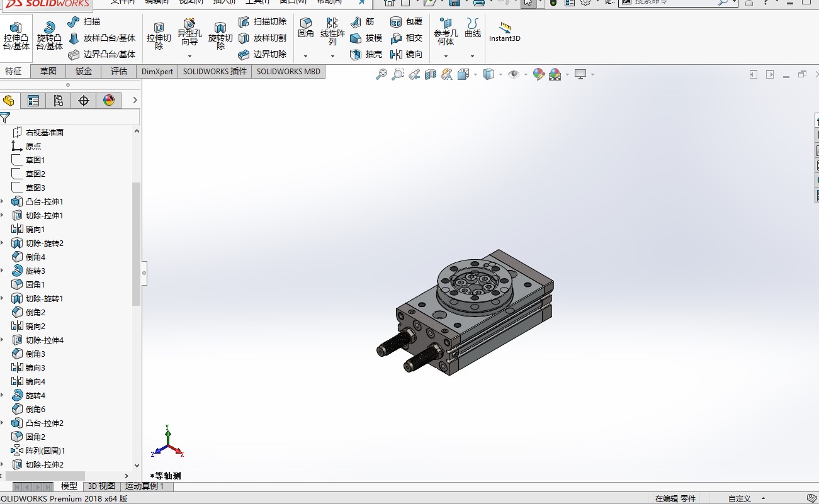Expand the 切除-旋转2 feature node
Screen dimensions: 819x504
3,243
